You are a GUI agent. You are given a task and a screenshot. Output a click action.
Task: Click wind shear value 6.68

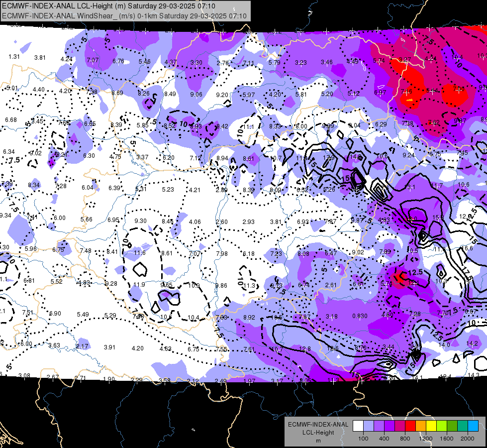11,119
